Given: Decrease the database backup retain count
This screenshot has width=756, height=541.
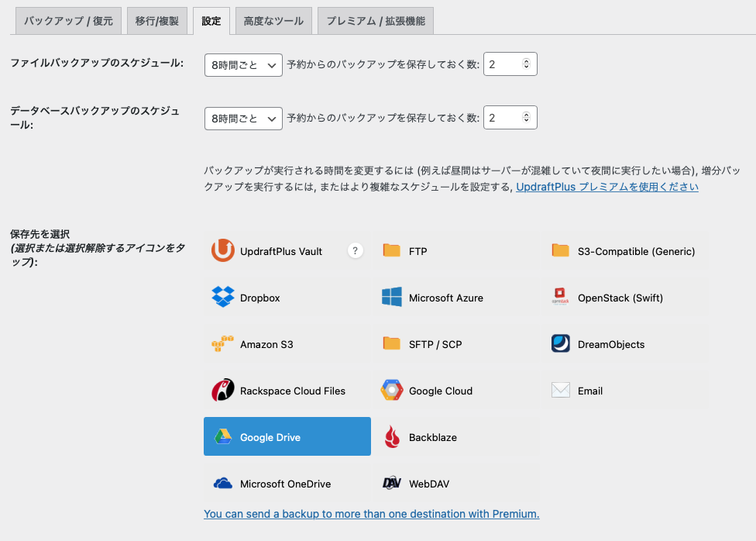Looking at the screenshot, I should click(x=527, y=120).
